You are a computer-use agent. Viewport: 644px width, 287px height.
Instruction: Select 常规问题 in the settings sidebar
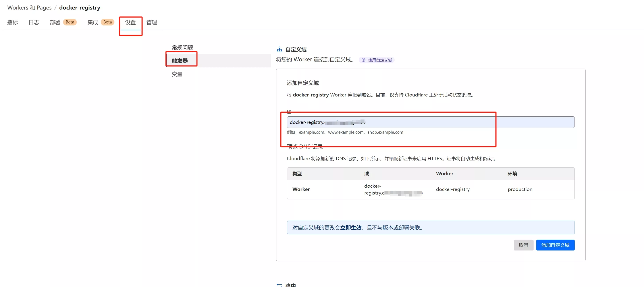click(182, 48)
